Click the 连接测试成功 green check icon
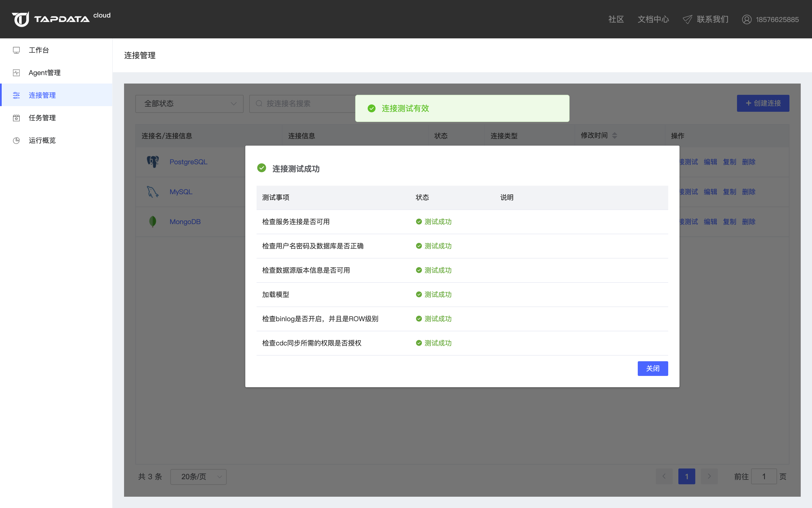This screenshot has height=508, width=812. (261, 168)
